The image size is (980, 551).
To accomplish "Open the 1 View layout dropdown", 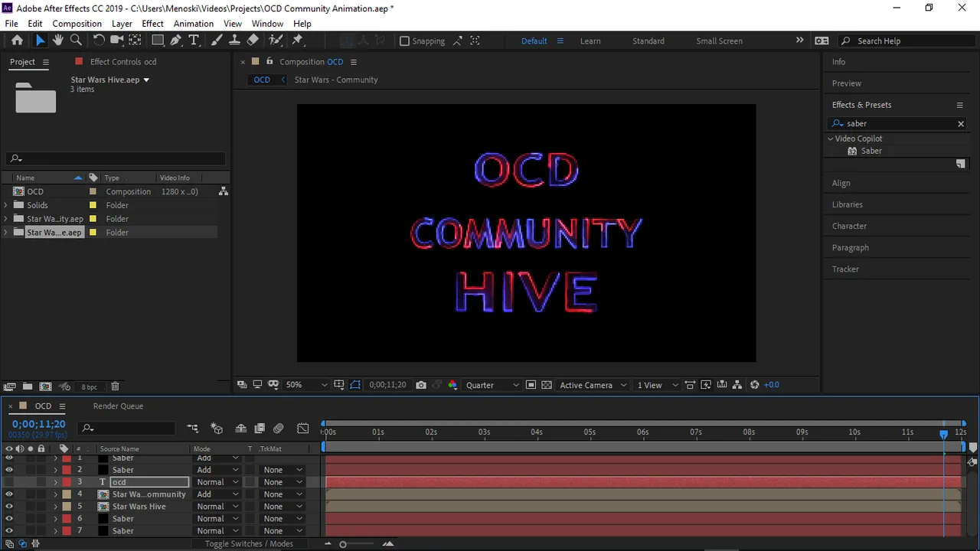I will pos(658,385).
